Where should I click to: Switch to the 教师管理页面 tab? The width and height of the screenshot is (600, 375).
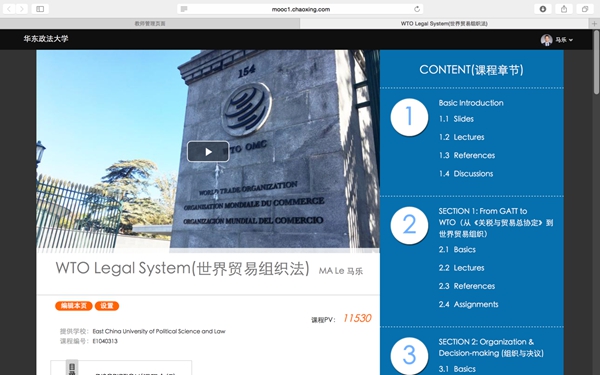(150, 24)
